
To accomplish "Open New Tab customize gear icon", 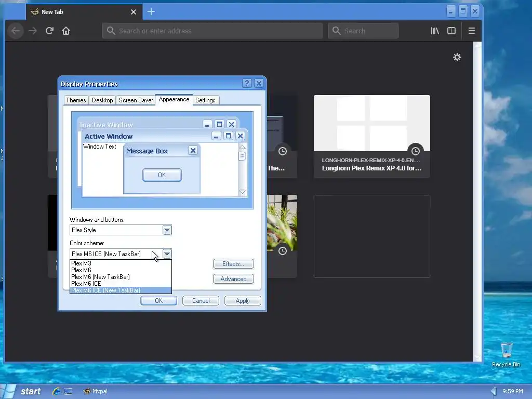I will [457, 57].
